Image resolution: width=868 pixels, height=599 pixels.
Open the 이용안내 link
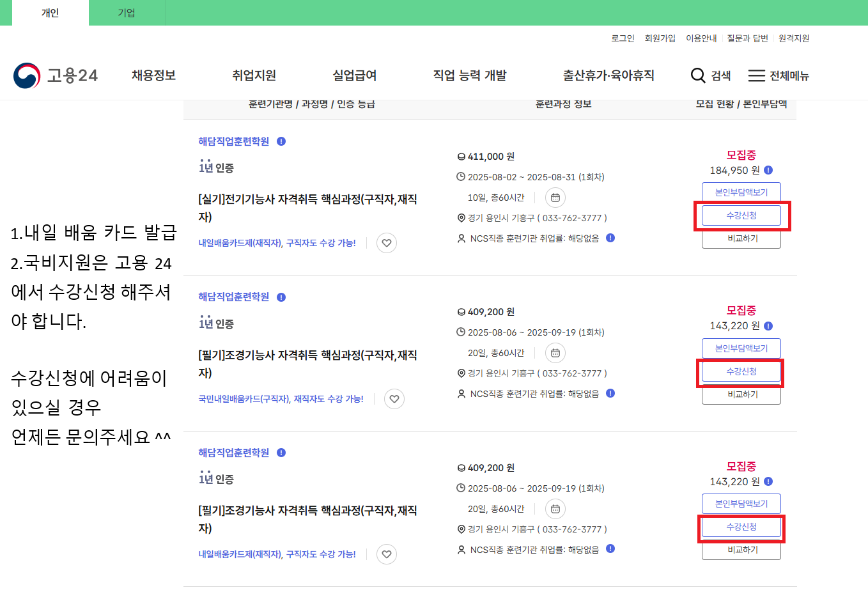coord(701,38)
